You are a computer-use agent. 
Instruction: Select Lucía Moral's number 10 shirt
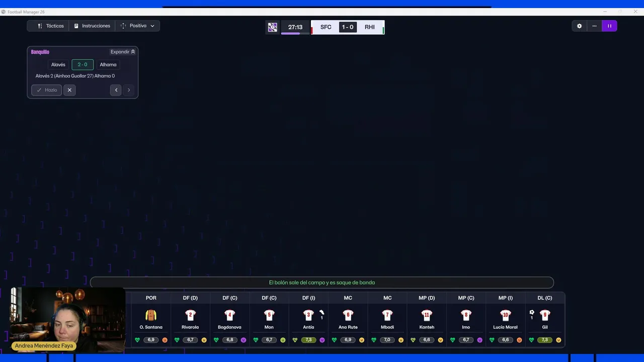click(x=505, y=315)
